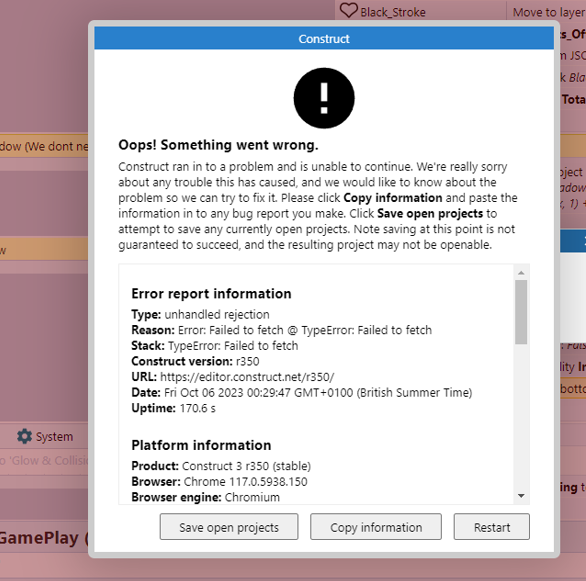Click the System gear icon in event sheet

25,436
